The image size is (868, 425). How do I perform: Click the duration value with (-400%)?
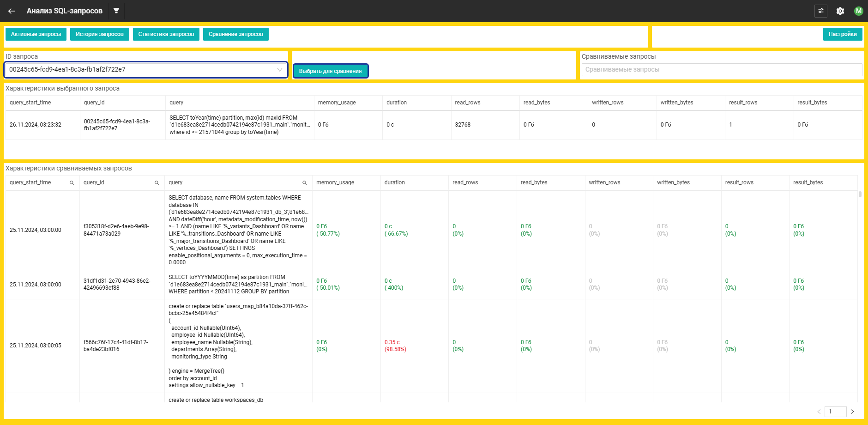tap(394, 284)
